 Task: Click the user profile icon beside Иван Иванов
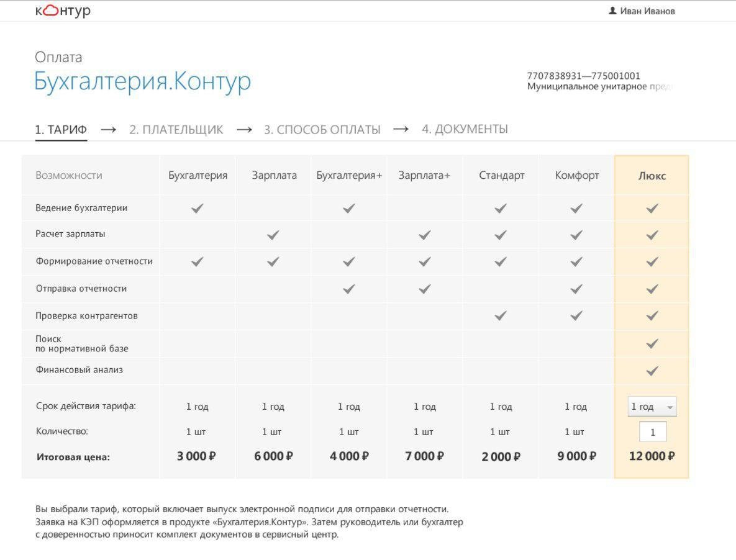click(x=612, y=11)
